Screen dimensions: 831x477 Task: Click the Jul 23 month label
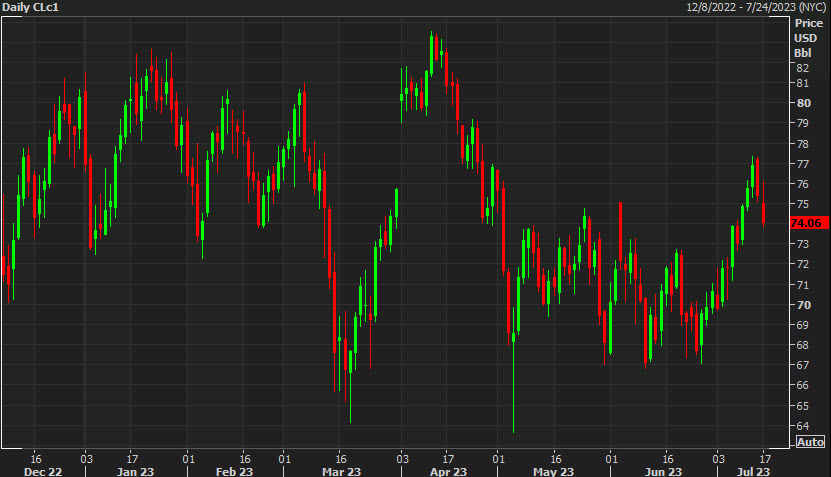(754, 472)
